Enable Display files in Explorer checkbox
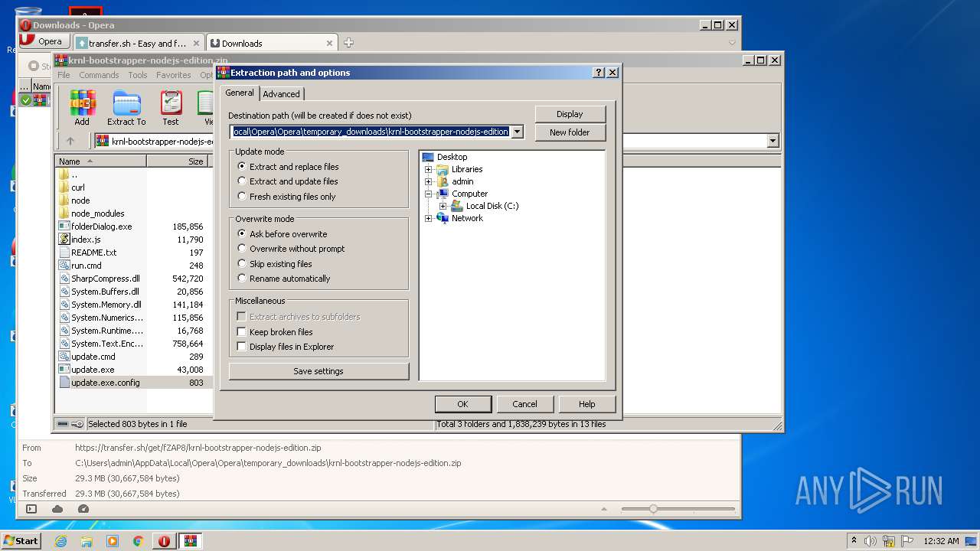Screen dimensions: 980x551 pos(242,347)
